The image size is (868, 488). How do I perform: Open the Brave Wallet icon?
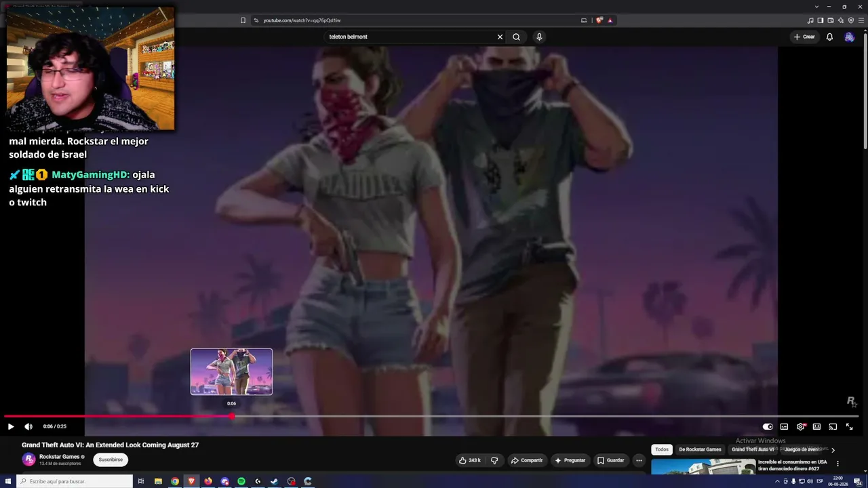pyautogui.click(x=831, y=20)
